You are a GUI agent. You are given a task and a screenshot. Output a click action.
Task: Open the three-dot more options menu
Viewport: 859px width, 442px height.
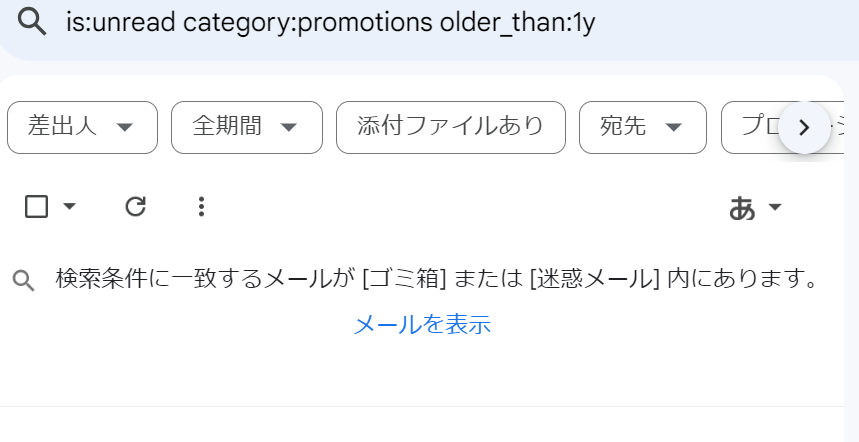[x=201, y=207]
